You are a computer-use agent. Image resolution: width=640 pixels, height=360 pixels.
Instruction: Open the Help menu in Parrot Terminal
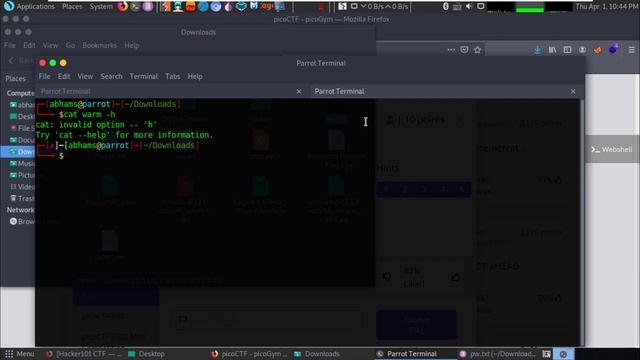[x=195, y=76]
